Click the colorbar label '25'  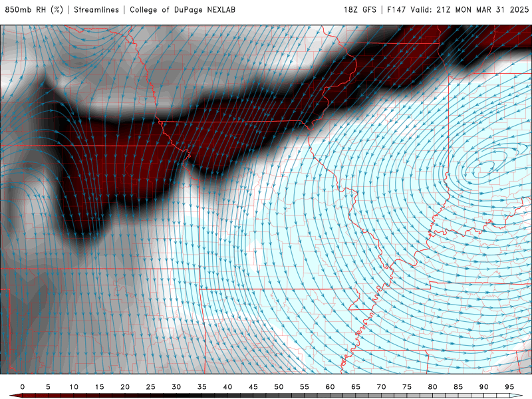[x=151, y=387]
